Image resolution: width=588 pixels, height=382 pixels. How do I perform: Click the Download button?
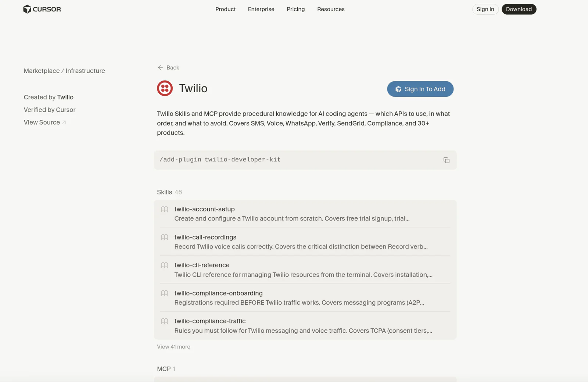click(519, 9)
